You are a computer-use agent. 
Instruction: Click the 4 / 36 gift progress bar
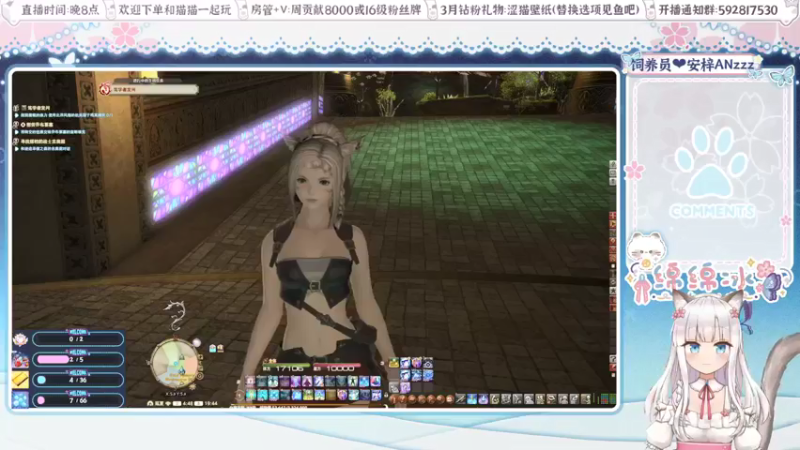point(78,380)
